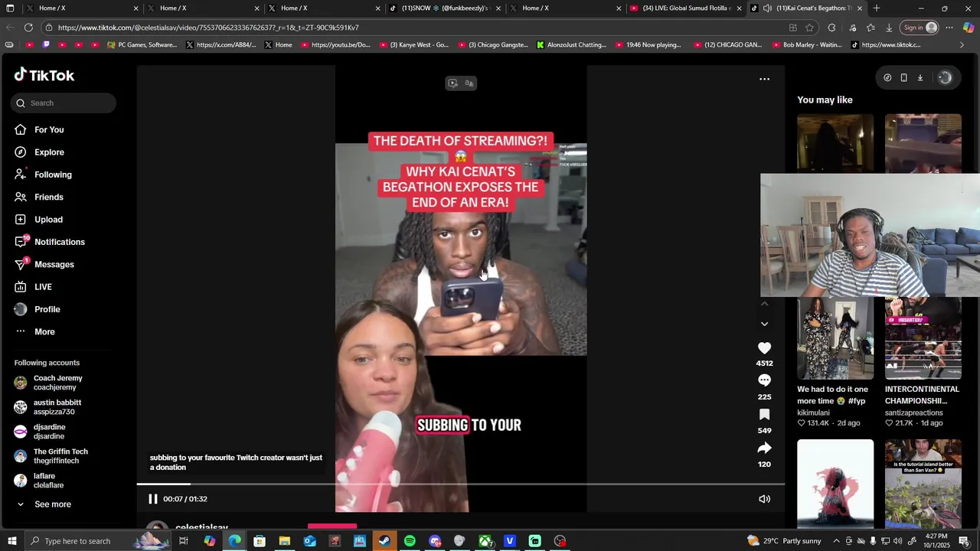Open Notifications in the sidebar
The width and height of the screenshot is (980, 551).
[50, 242]
